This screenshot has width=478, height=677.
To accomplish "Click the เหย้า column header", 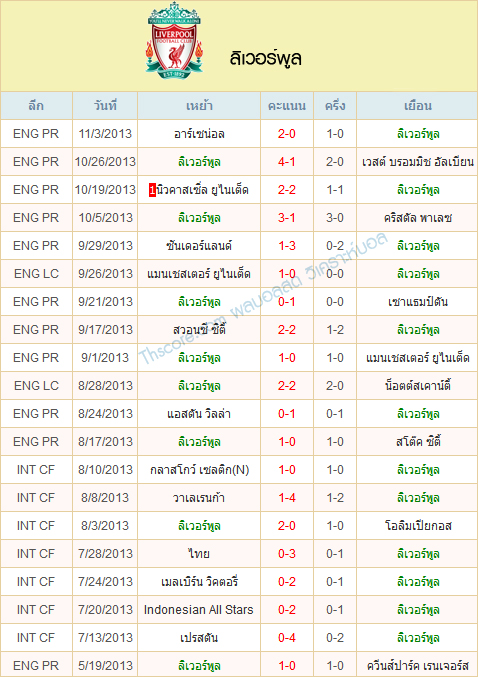I will (199, 106).
